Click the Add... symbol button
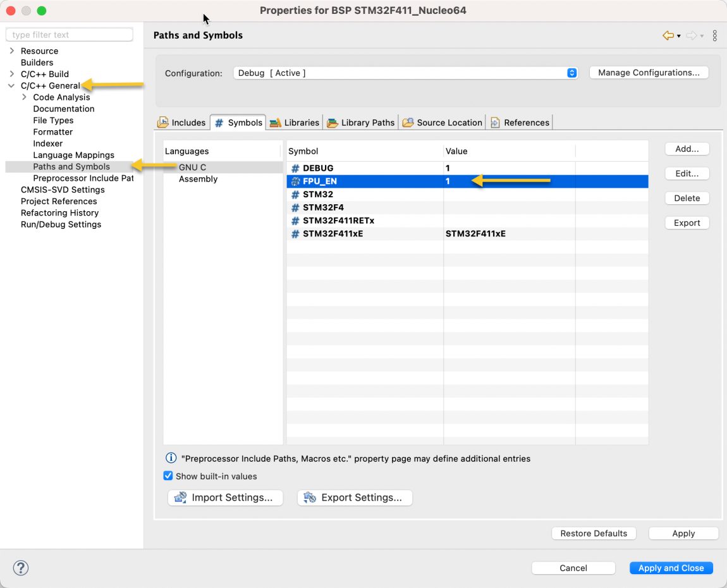 coord(687,149)
